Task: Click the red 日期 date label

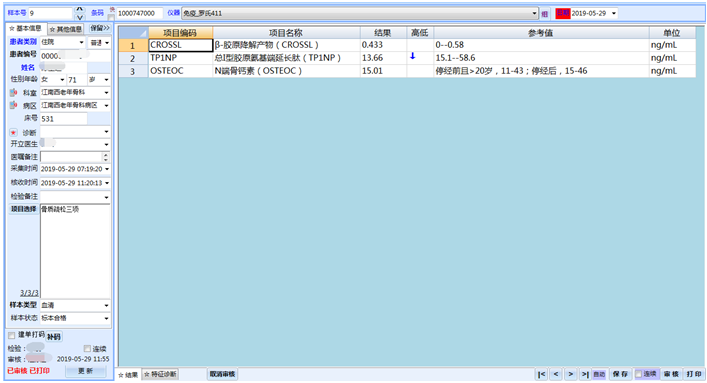Action: [x=563, y=13]
